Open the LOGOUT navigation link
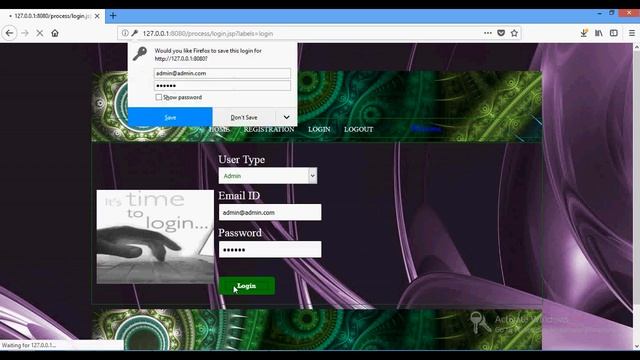 coord(358,129)
